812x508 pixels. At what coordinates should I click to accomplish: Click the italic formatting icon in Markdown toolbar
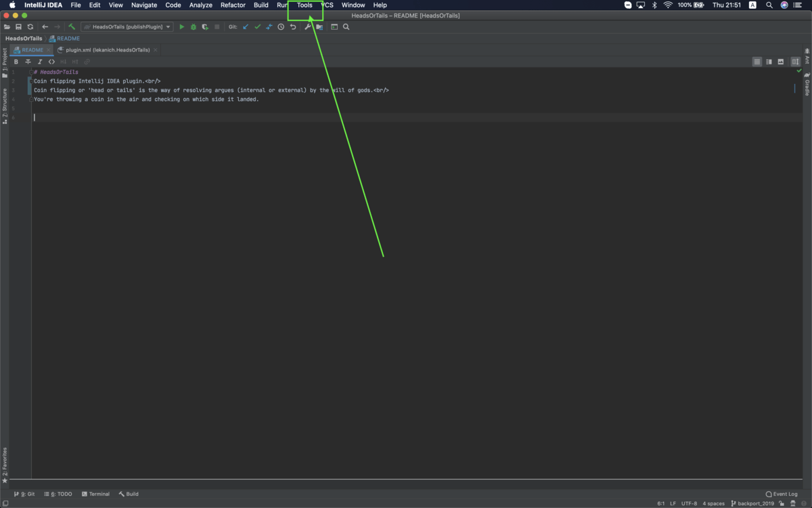point(40,61)
